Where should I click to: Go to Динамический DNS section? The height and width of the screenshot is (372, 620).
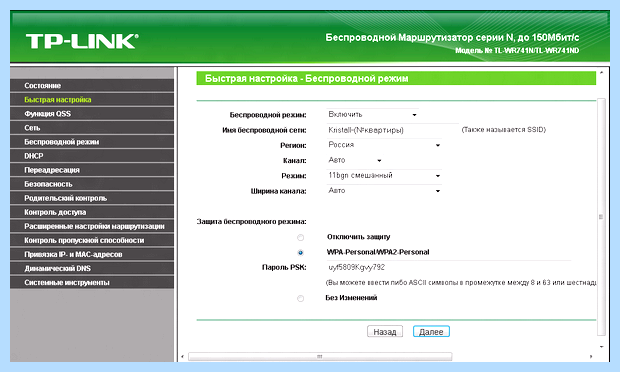coord(92,268)
